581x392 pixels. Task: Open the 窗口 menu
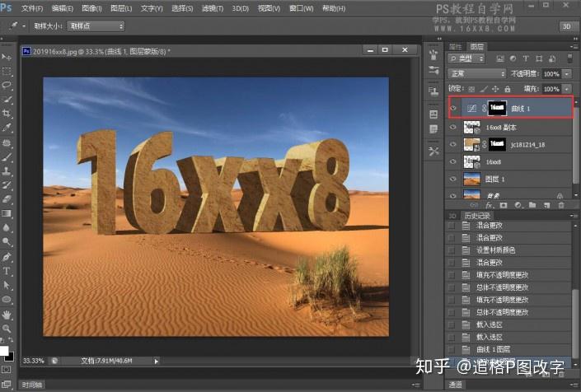[x=302, y=8]
